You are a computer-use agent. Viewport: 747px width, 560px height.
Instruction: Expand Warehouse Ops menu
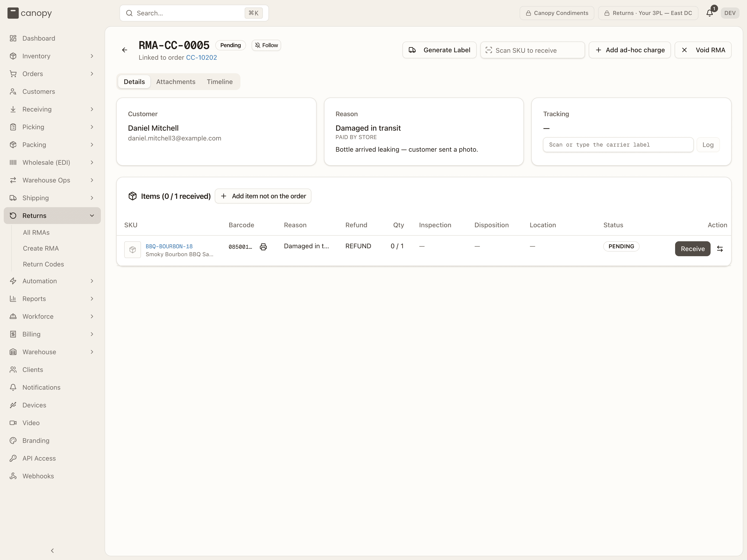(52, 180)
